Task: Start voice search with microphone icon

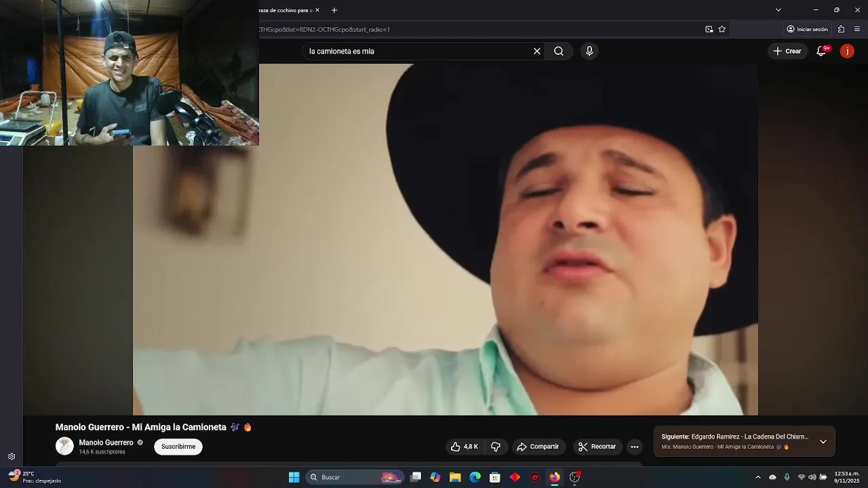Action: pyautogui.click(x=589, y=51)
